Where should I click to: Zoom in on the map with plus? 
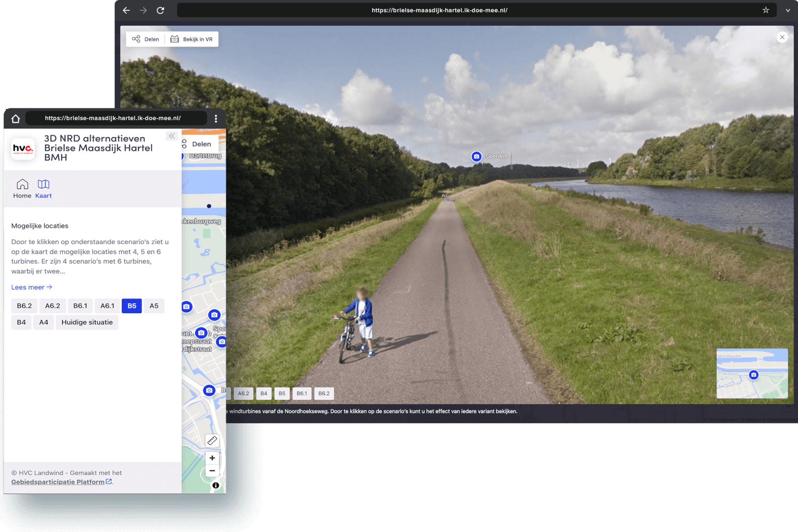coord(212,458)
